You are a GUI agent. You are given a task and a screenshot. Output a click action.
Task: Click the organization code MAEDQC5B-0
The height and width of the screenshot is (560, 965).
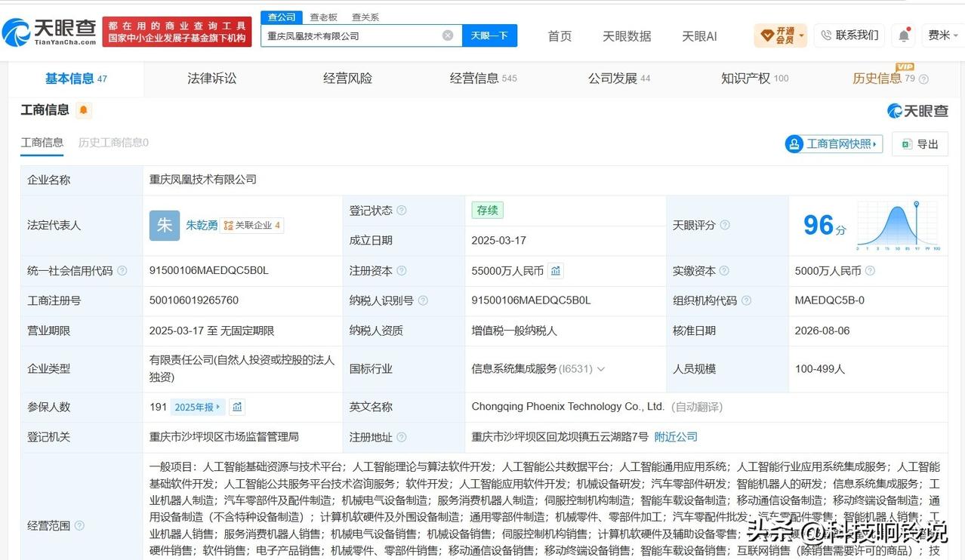(829, 300)
